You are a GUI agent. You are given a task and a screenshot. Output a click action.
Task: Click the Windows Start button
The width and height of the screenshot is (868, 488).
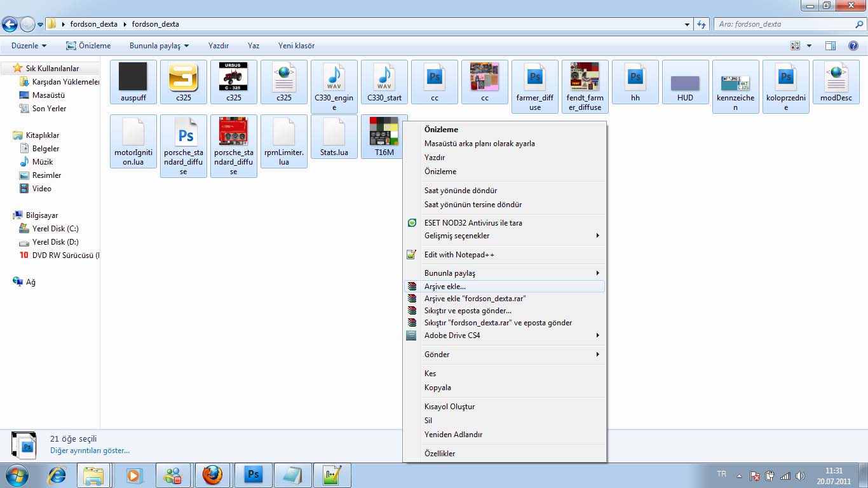pyautogui.click(x=16, y=475)
